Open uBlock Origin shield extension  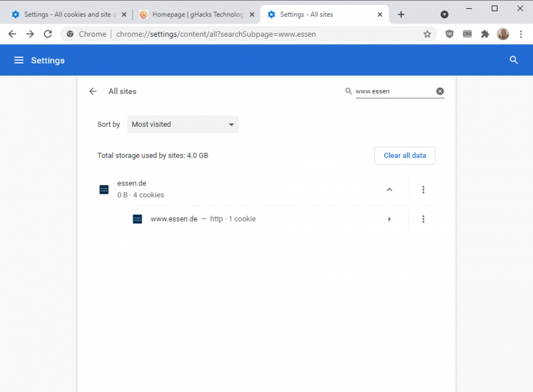(449, 34)
